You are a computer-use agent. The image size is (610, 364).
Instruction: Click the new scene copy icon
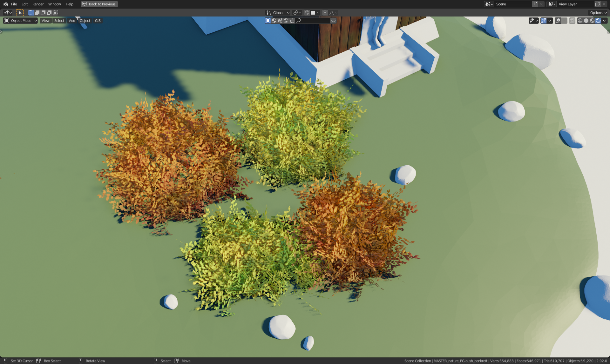coord(535,4)
